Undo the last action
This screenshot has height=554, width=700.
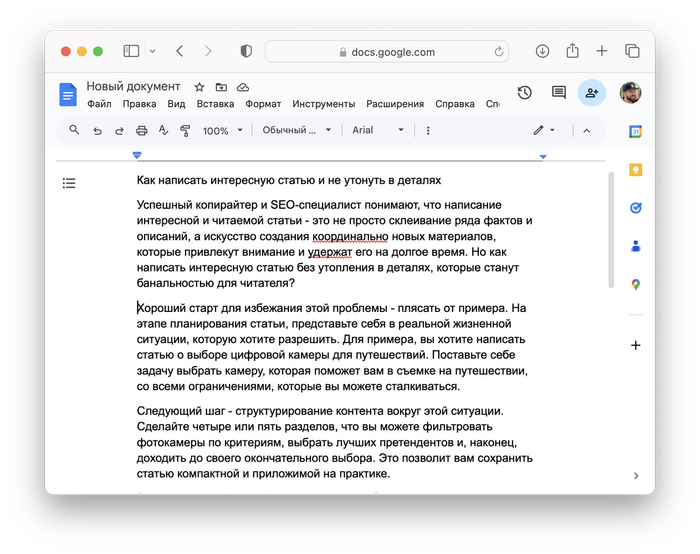point(97,131)
